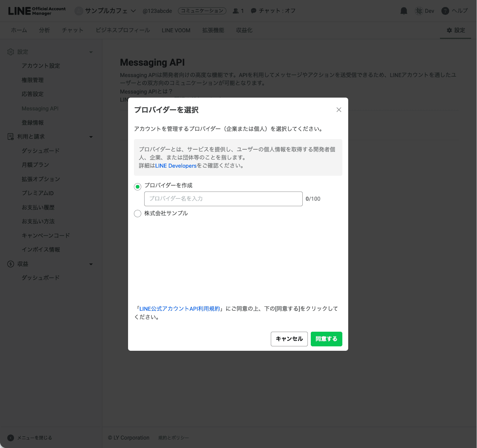Select the 株式会社サンプル radio button
This screenshot has width=477, height=448.
tap(138, 214)
